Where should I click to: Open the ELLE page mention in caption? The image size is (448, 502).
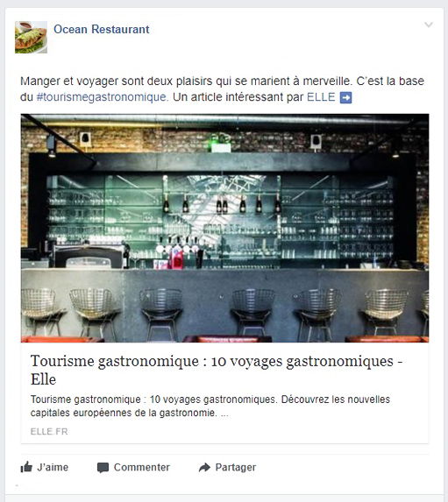pyautogui.click(x=321, y=96)
